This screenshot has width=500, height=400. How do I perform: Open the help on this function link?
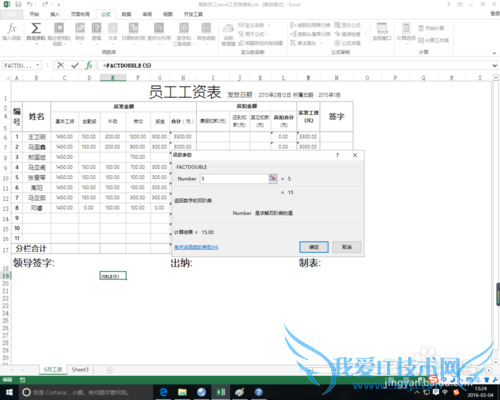[x=196, y=247]
